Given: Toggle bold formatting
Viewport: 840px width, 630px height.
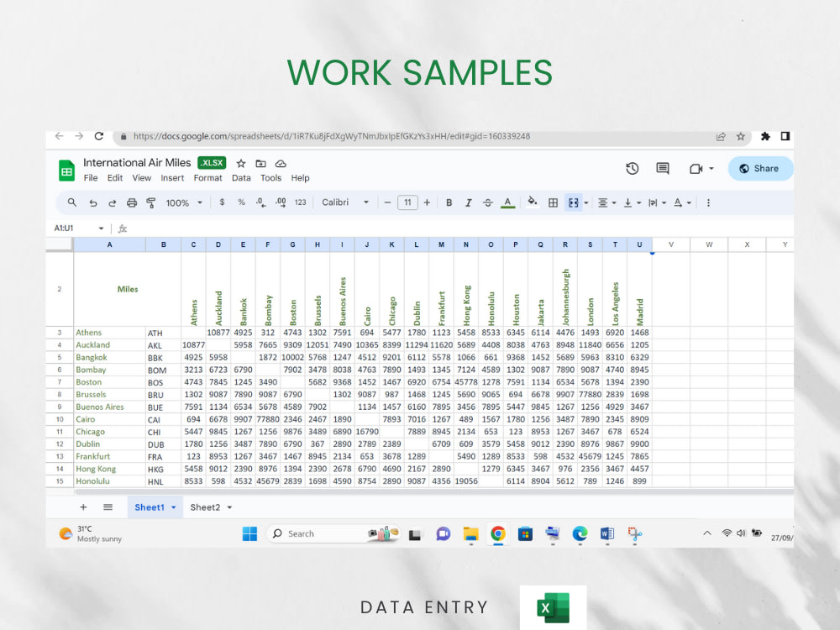Looking at the screenshot, I should (449, 202).
